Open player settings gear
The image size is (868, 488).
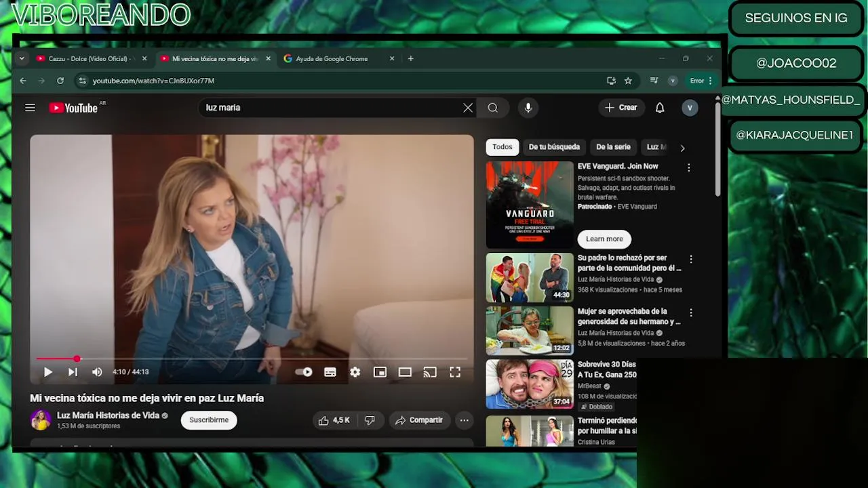(x=355, y=372)
